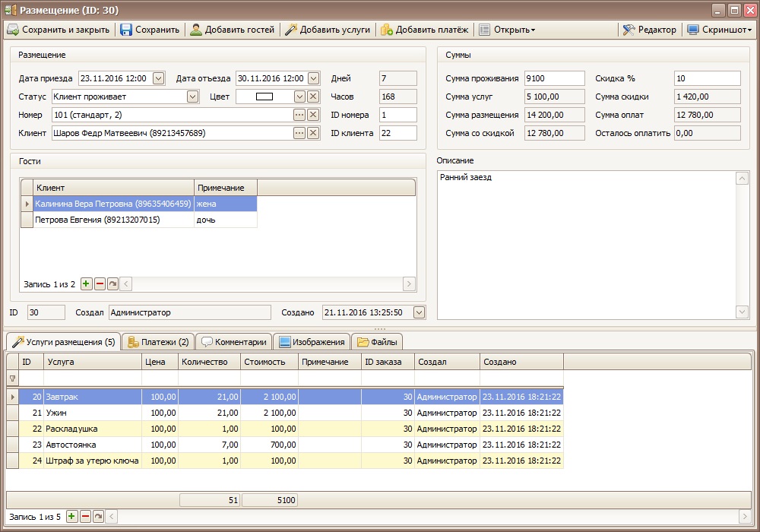760x532 pixels.
Task: Click the filter row funnel icon
Action: click(13, 378)
